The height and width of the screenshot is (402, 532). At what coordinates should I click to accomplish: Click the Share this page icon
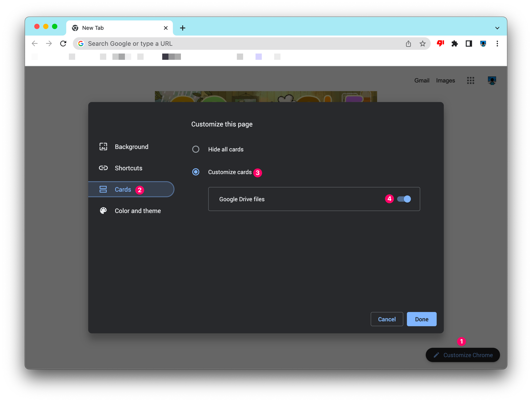[408, 44]
